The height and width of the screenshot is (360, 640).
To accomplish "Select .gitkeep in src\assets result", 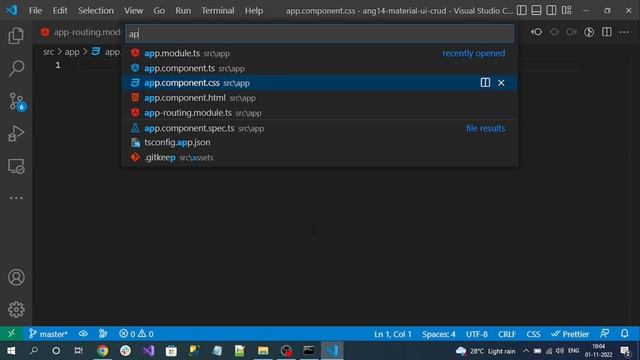I will [320, 157].
